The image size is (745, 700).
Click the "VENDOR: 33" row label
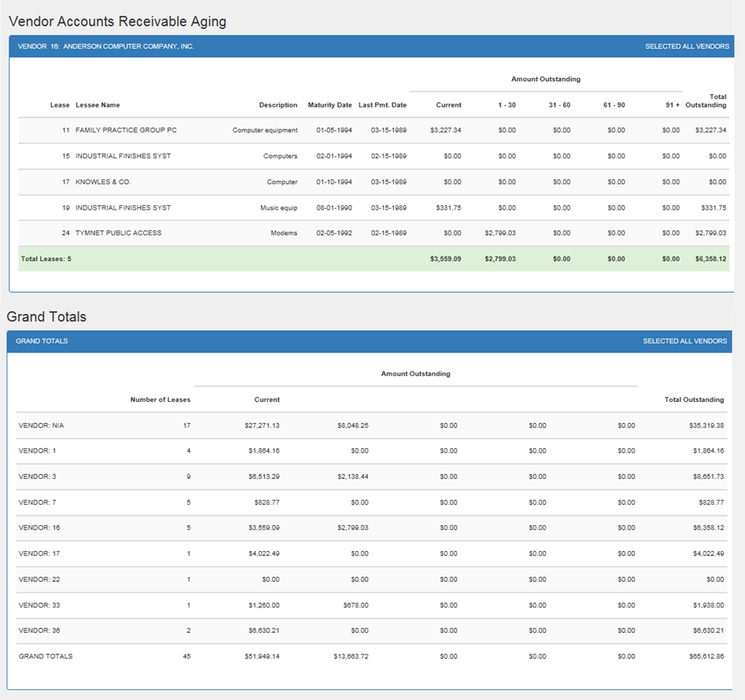39,605
